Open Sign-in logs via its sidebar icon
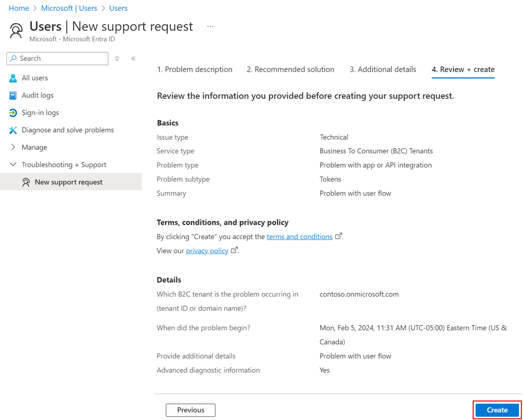Image resolution: width=523 pixels, height=420 pixels. point(14,112)
